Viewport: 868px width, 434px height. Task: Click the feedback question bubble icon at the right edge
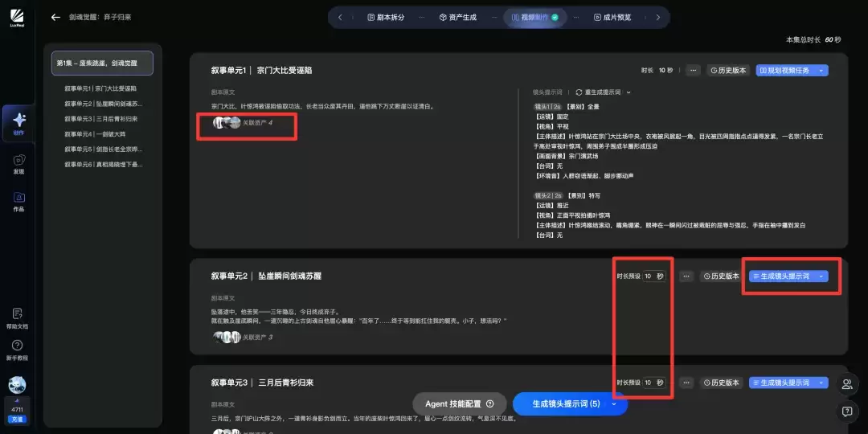coord(846,411)
